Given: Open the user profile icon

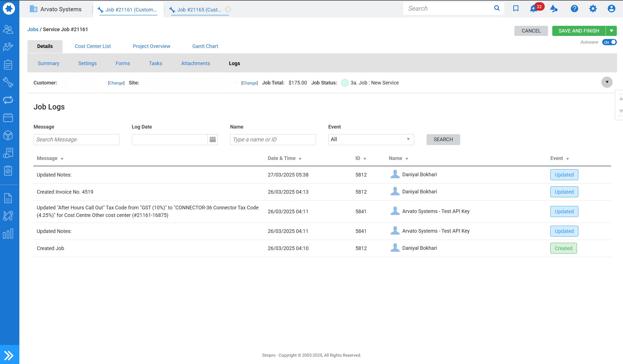Looking at the screenshot, I should (611, 9).
